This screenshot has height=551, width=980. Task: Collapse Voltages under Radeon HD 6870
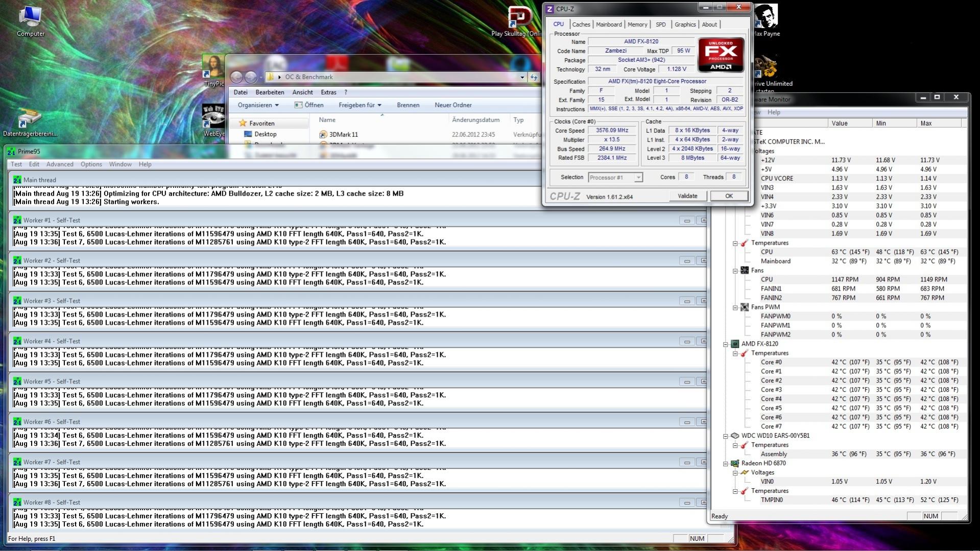[x=735, y=473]
